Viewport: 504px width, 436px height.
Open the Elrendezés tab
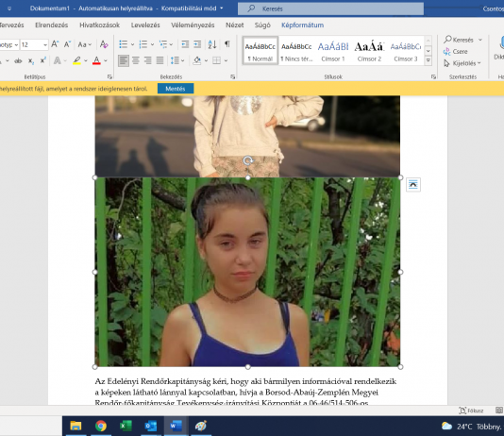(51, 25)
